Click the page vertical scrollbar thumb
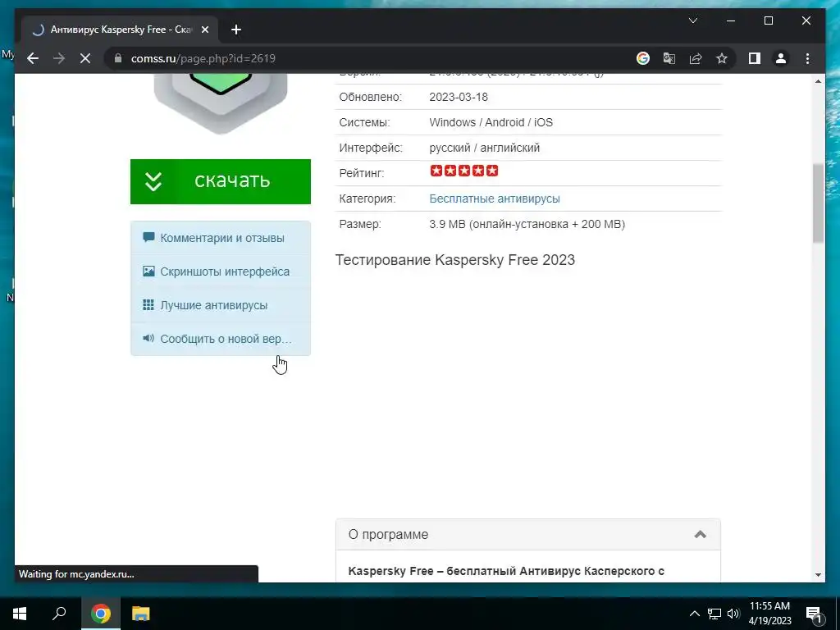The height and width of the screenshot is (630, 840). [x=818, y=203]
